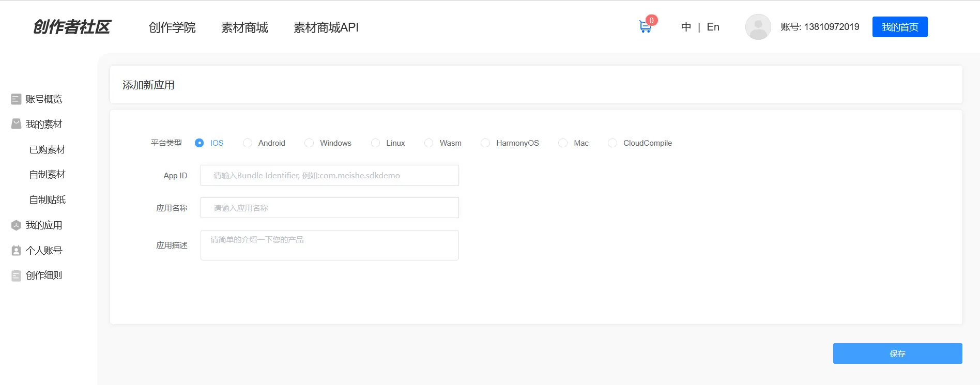Screen dimensions: 980x385
Task: Go to 素材商城API in top menu
Action: (326, 27)
